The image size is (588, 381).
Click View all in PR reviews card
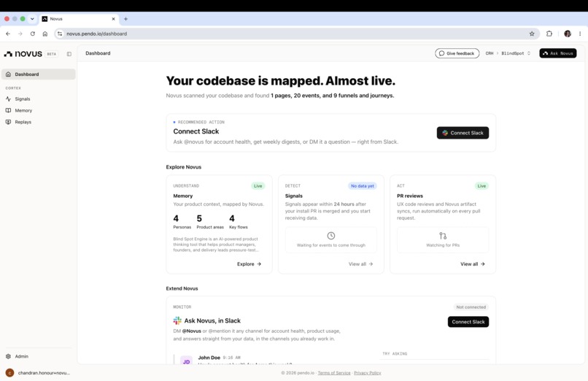point(473,264)
